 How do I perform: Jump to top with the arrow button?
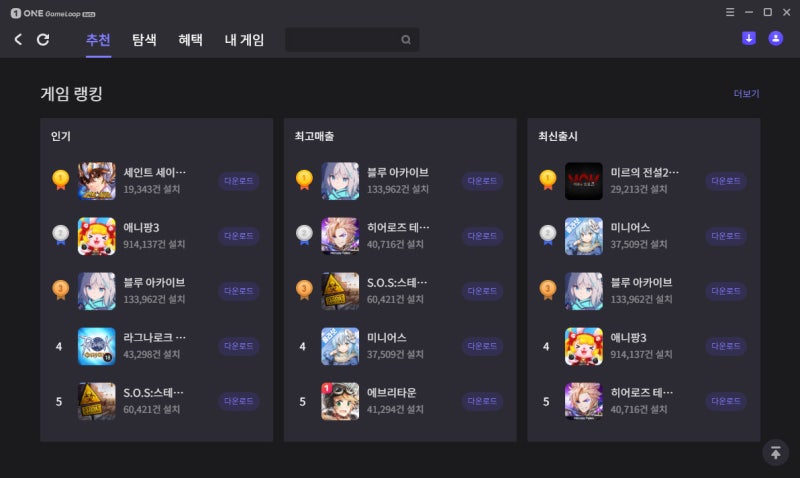click(776, 452)
